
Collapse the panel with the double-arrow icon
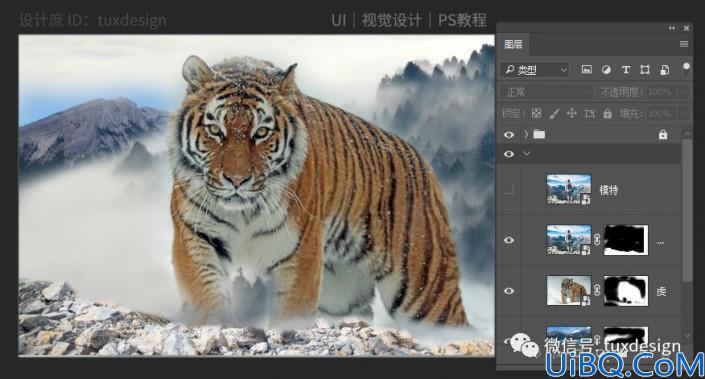pyautogui.click(x=672, y=28)
